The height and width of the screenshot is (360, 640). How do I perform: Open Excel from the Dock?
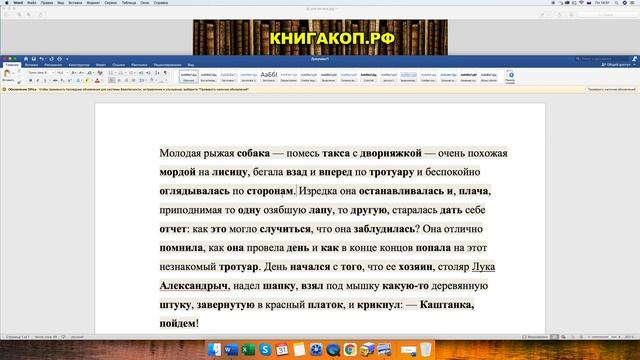248,350
